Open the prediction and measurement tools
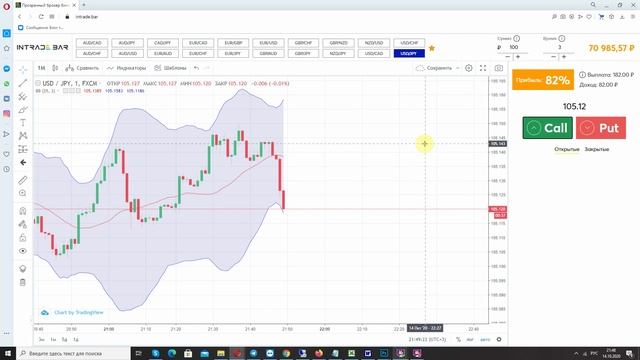The height and width of the screenshot is (360, 640). (x=23, y=149)
